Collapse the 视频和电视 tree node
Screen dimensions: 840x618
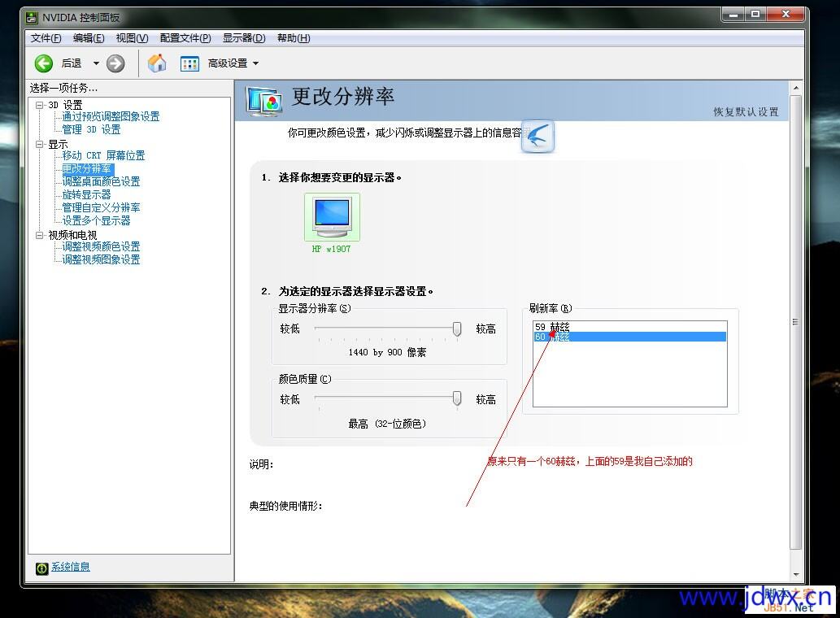click(39, 235)
